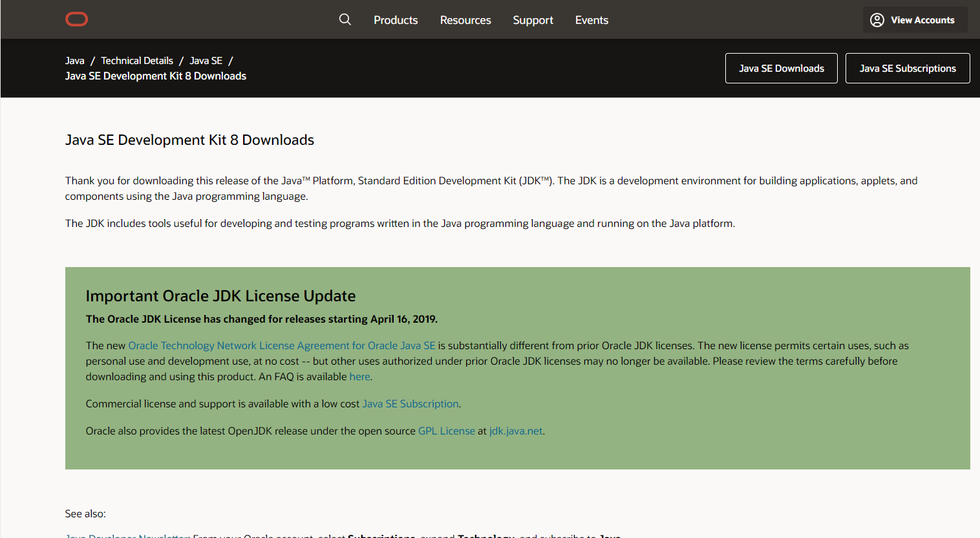Open the Java SE Subscription link

click(410, 404)
